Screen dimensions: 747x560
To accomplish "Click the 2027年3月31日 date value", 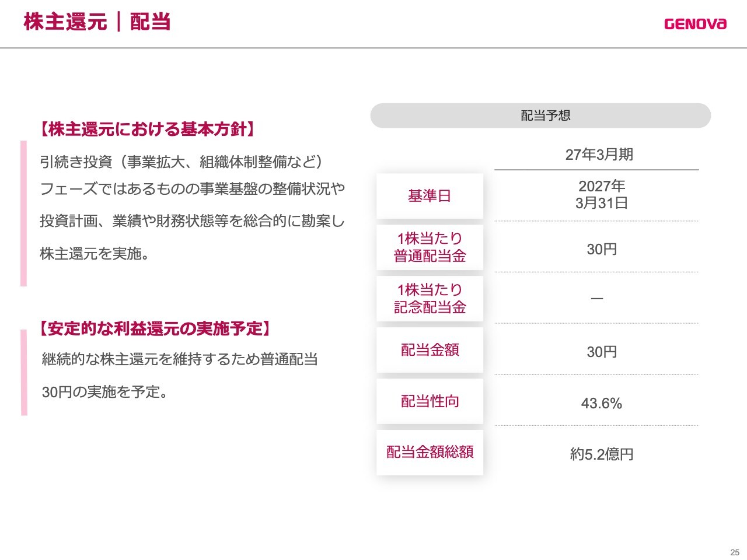I will tap(602, 194).
